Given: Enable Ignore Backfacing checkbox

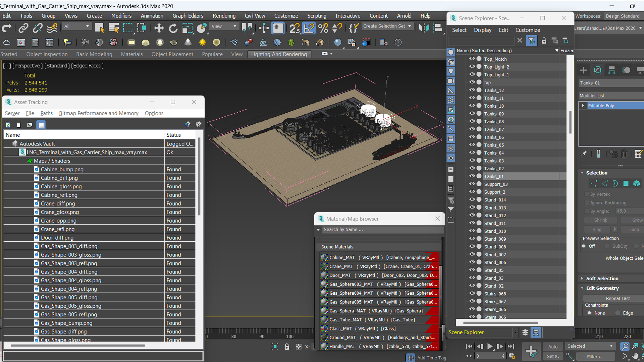Looking at the screenshot, I should pos(587,203).
